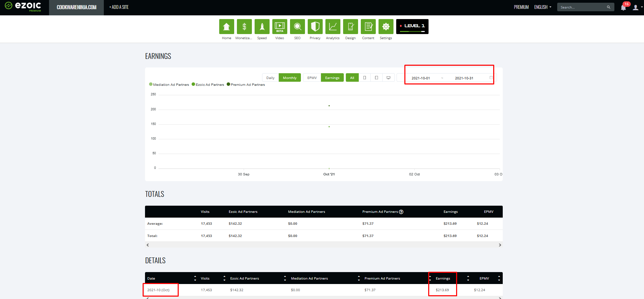Image resolution: width=644 pixels, height=299 pixels.
Task: Open the date range calendar icon
Action: click(x=491, y=78)
